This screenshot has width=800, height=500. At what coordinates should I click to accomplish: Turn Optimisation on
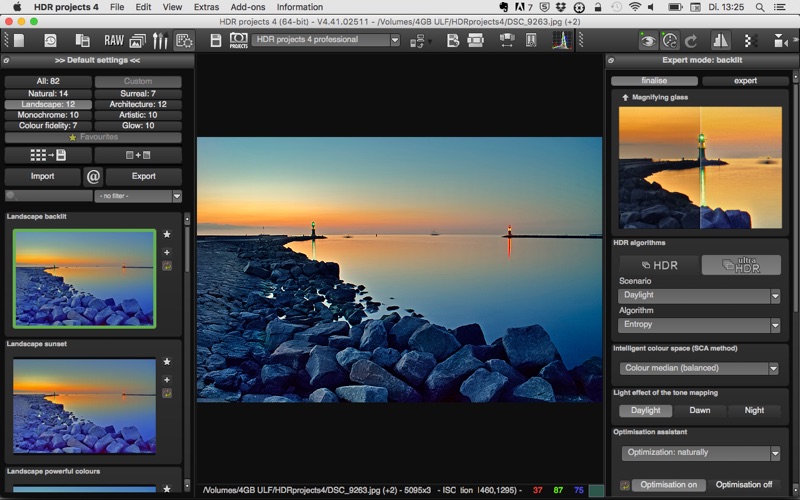pos(668,485)
